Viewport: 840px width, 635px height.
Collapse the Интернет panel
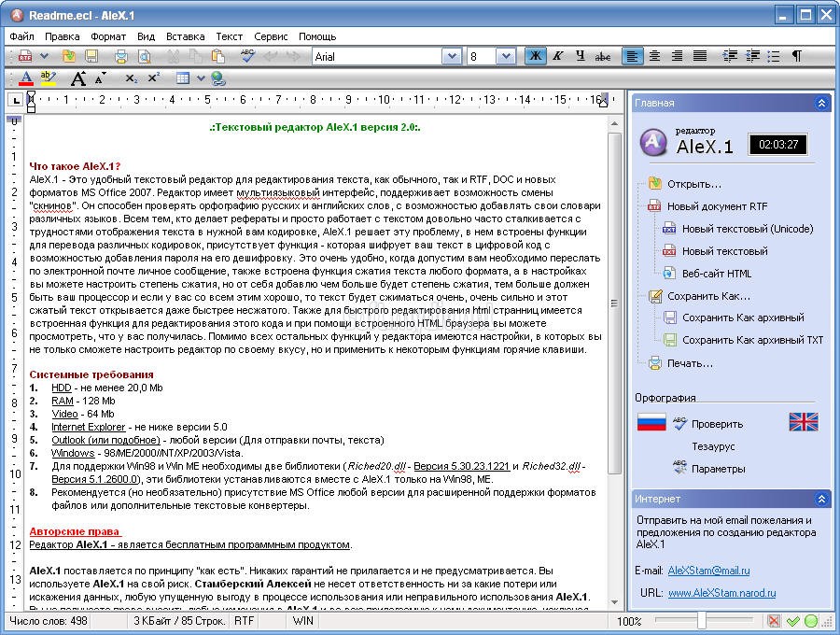click(821, 499)
